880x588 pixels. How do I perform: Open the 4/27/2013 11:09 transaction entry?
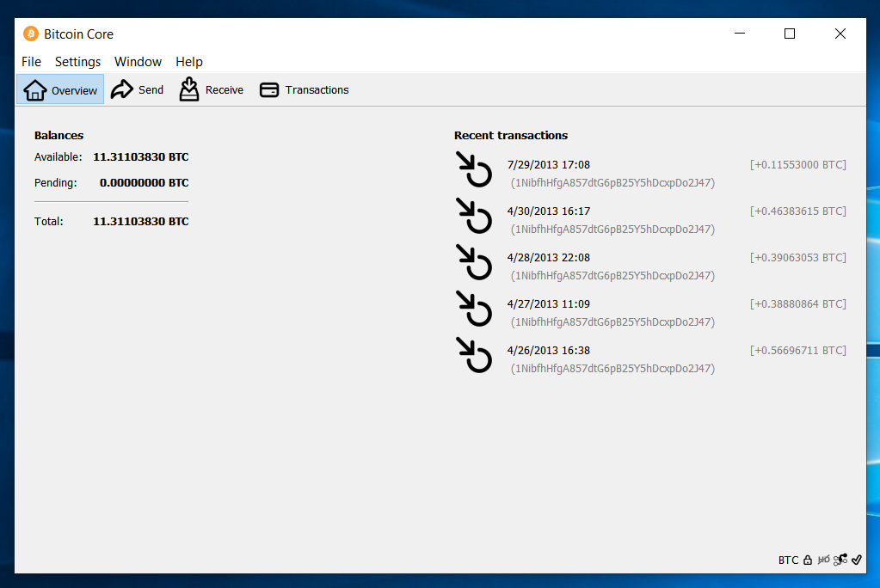point(549,304)
